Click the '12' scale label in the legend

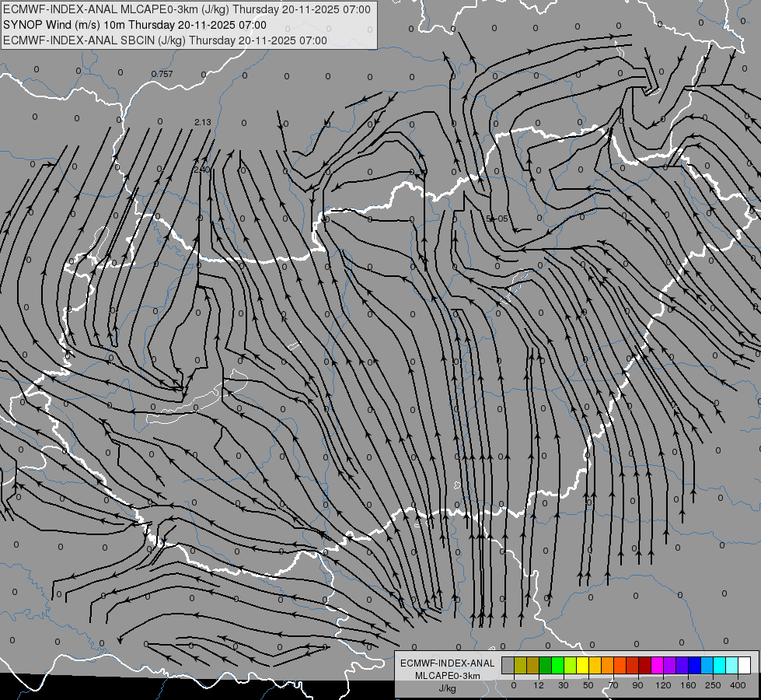pos(539,685)
